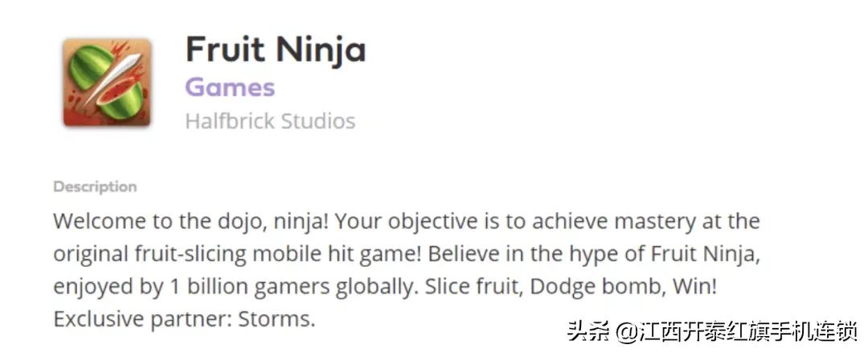The image size is (868, 353).
Task: Click "Welcome to the dojo, ninja!" sentence
Action: (x=185, y=220)
